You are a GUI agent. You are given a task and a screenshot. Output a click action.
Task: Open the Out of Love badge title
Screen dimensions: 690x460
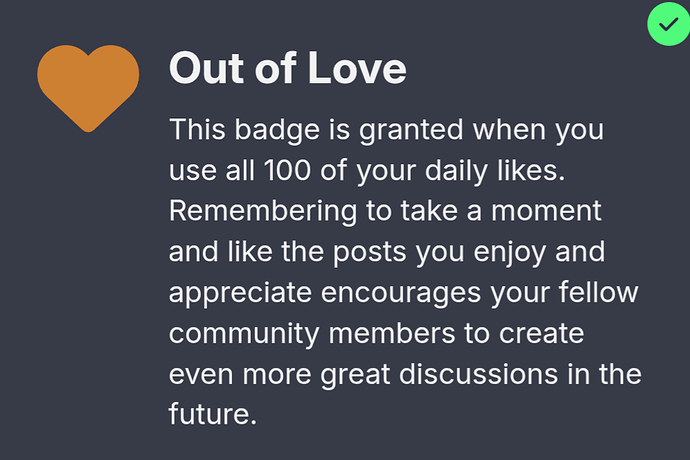coord(287,68)
